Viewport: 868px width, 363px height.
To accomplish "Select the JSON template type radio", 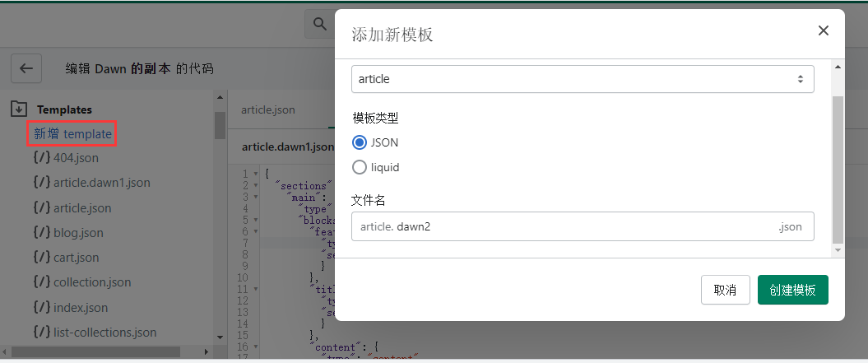I will [x=360, y=142].
